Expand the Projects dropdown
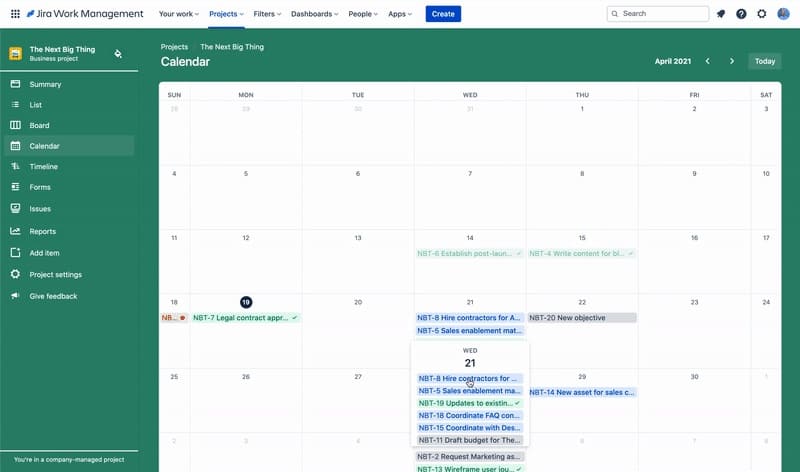Image resolution: width=800 pixels, height=472 pixels. [227, 14]
